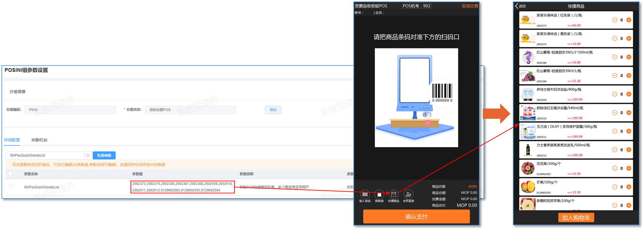Tick the checkbox for the SHPosQuickGoodsList row
This screenshot has width=644, height=230.
(11, 186)
